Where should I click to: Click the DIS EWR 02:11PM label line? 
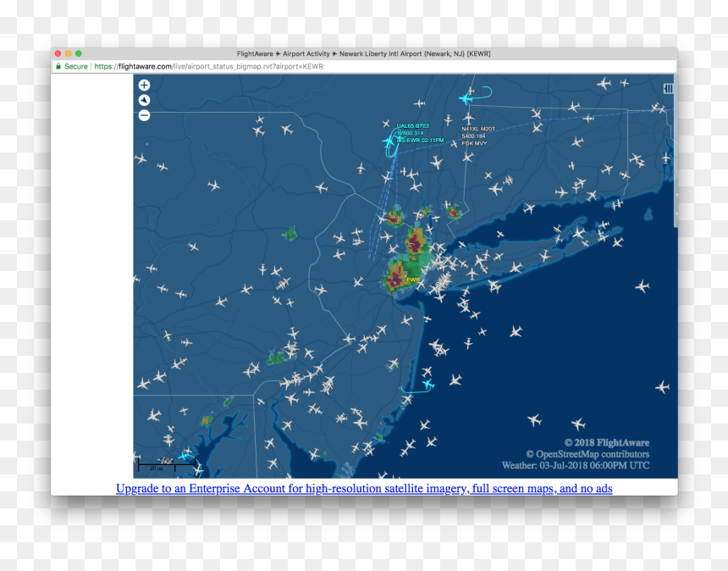420,141
